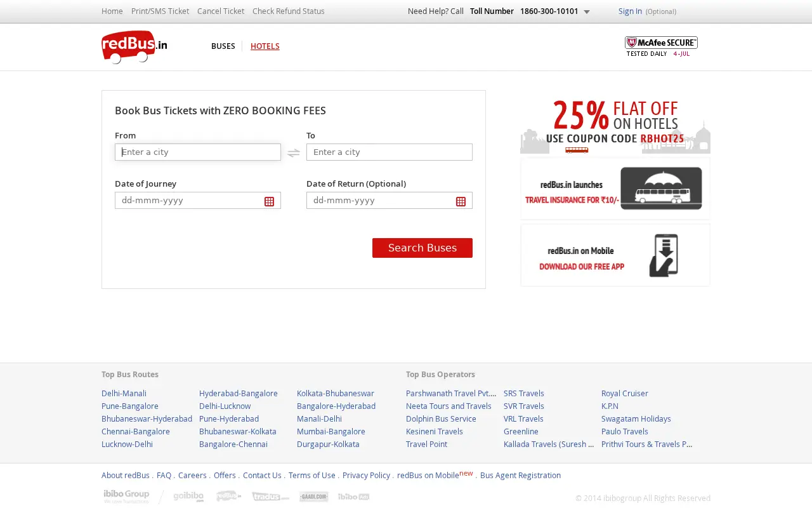Open Date of Return calendar icon
Image resolution: width=812 pixels, height=508 pixels.
click(x=461, y=201)
